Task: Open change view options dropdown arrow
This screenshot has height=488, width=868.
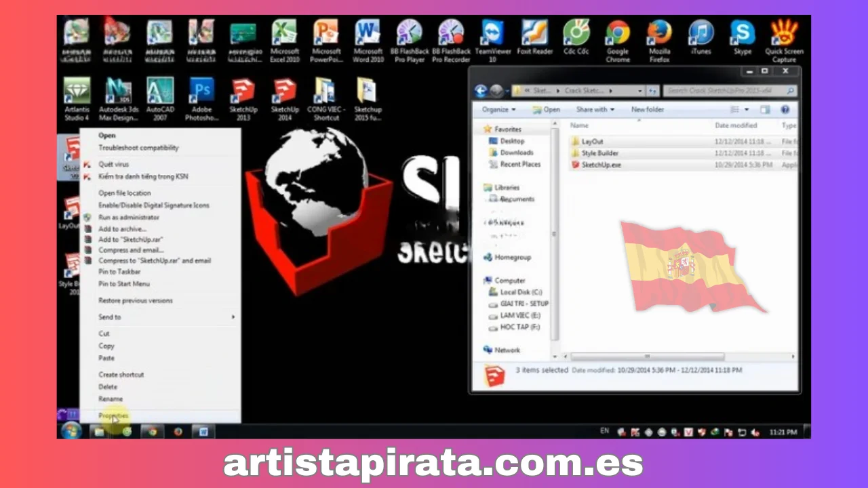Action: point(747,109)
